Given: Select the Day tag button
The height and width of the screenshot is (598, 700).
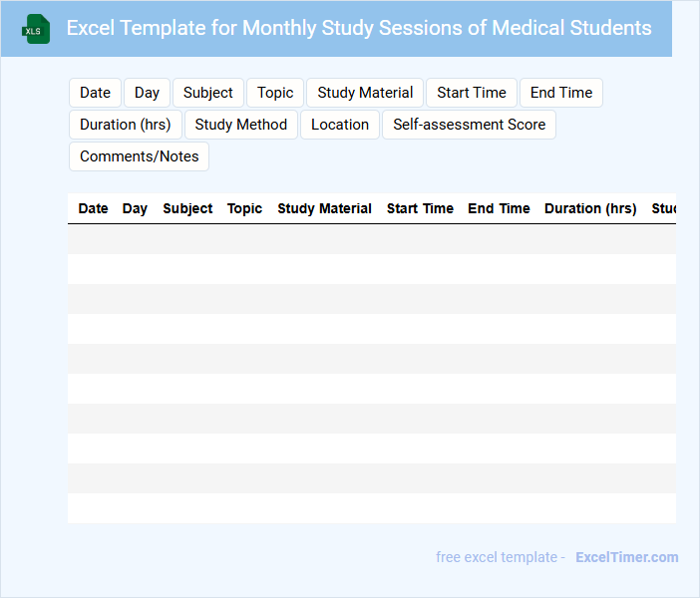Looking at the screenshot, I should (147, 93).
